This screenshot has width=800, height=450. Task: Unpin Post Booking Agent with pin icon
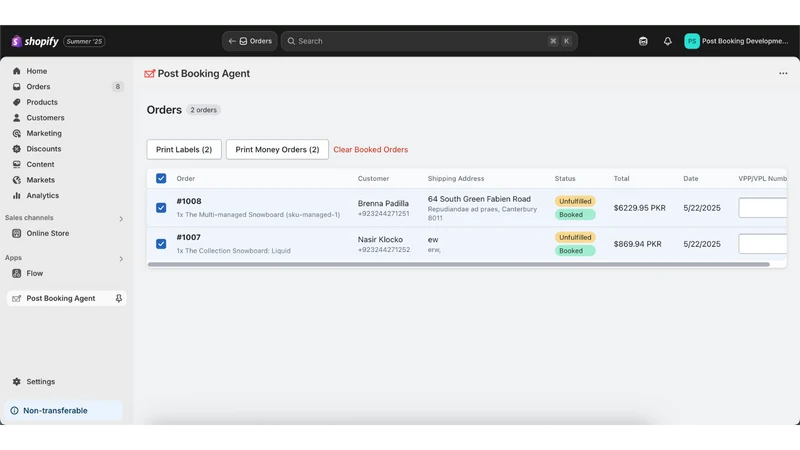[x=118, y=298]
